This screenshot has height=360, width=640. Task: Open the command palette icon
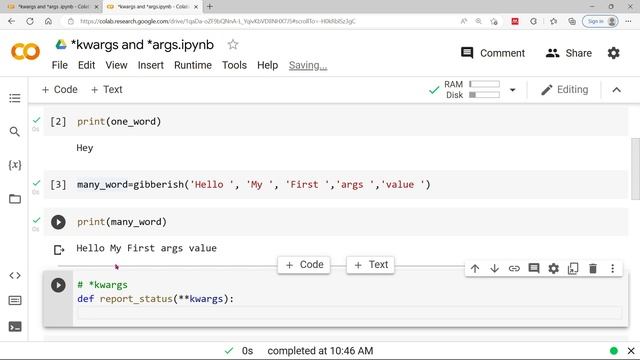click(x=15, y=301)
